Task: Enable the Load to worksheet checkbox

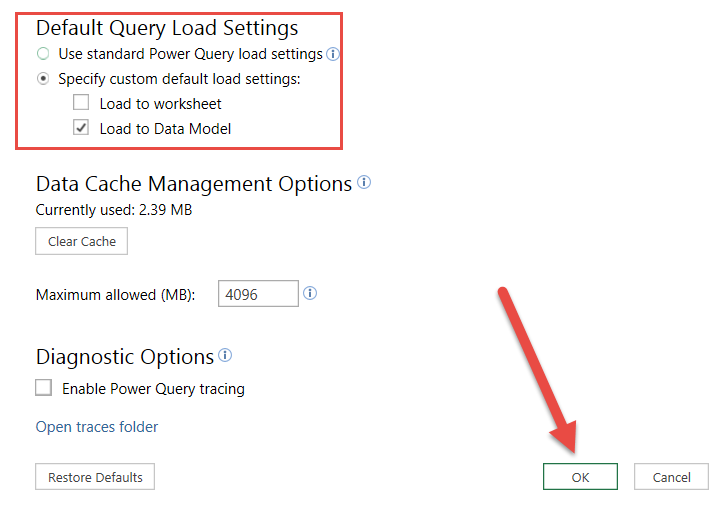Action: coord(81,103)
